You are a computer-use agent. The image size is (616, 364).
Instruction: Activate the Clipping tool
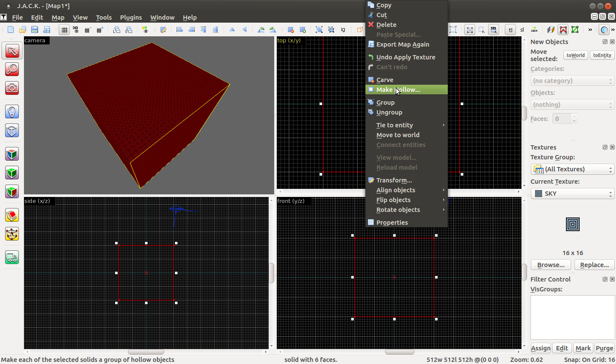pyautogui.click(x=12, y=215)
